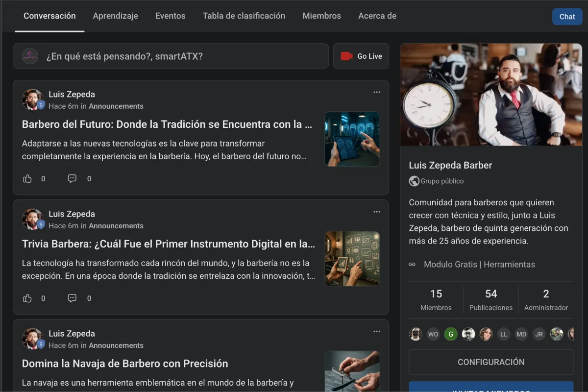View the 2 Administrador count
This screenshot has height=392, width=588.
(x=546, y=300)
